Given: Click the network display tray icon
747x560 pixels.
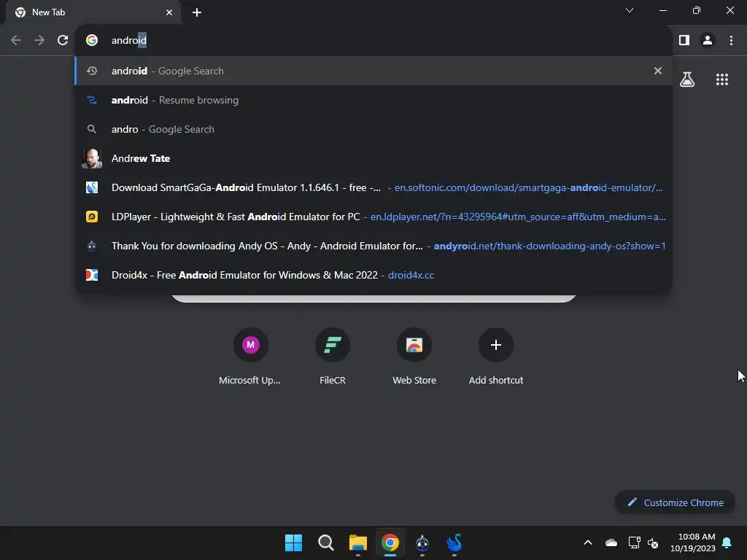Looking at the screenshot, I should pos(634,542).
